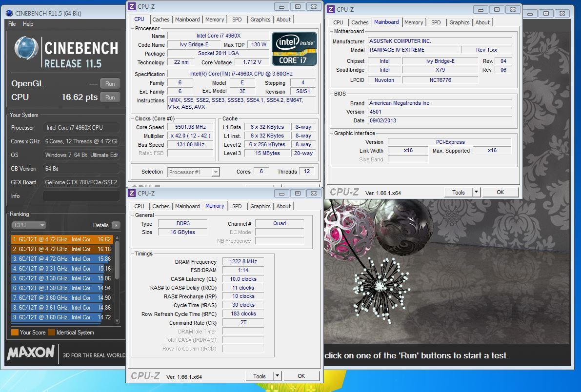The image size is (581, 392).
Task: Click Tools button in CPU-Z Mainboard window
Action: click(459, 192)
